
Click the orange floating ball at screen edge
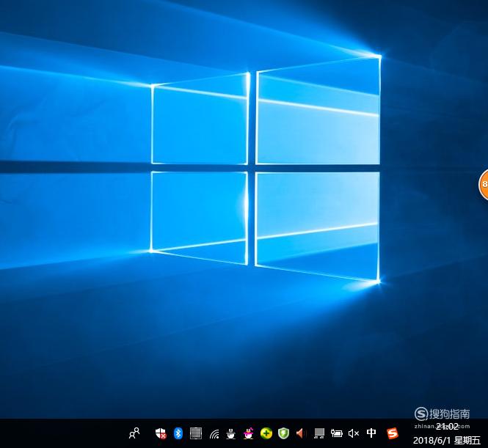pos(484,184)
